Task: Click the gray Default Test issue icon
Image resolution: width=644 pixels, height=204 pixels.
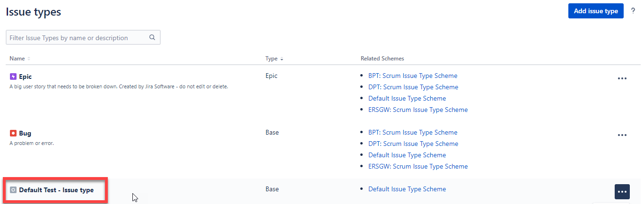Action: 13,190
